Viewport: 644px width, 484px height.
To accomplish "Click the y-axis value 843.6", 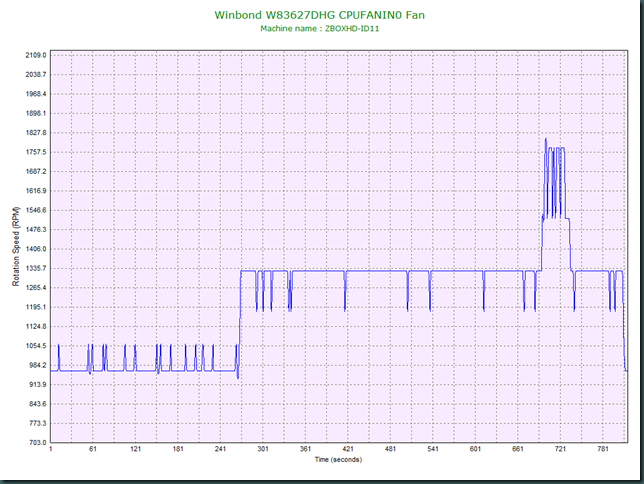I will [38, 404].
